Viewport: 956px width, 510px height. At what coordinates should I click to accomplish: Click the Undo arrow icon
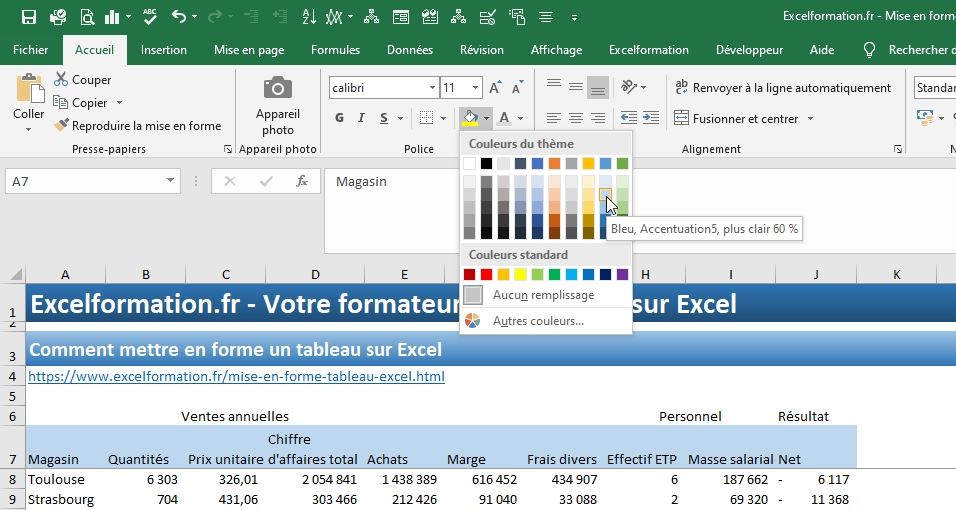tap(179, 17)
